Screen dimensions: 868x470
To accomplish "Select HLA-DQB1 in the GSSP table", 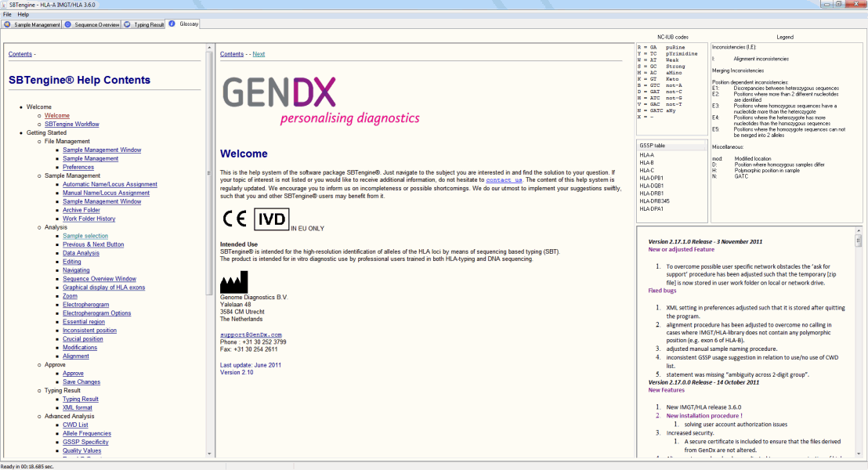I will 651,186.
